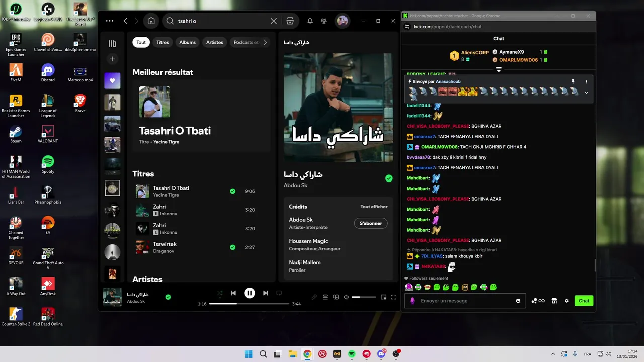The height and width of the screenshot is (362, 644).
Task: Open Connect to a device icon
Action: [336, 297]
